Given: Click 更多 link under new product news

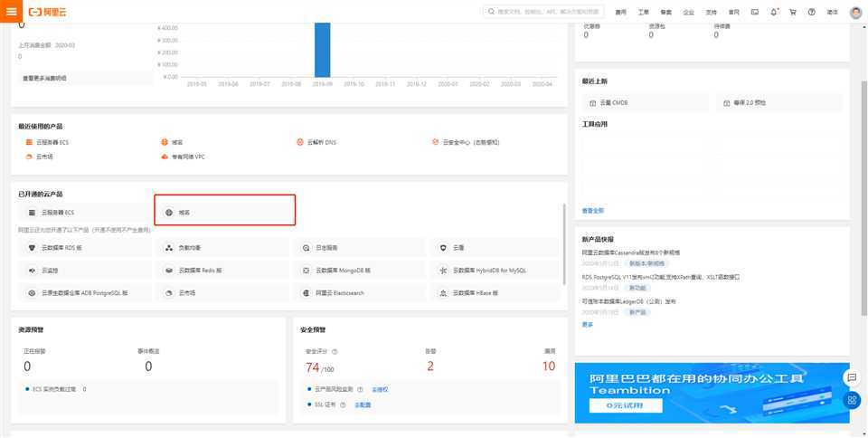Looking at the screenshot, I should click(x=588, y=325).
